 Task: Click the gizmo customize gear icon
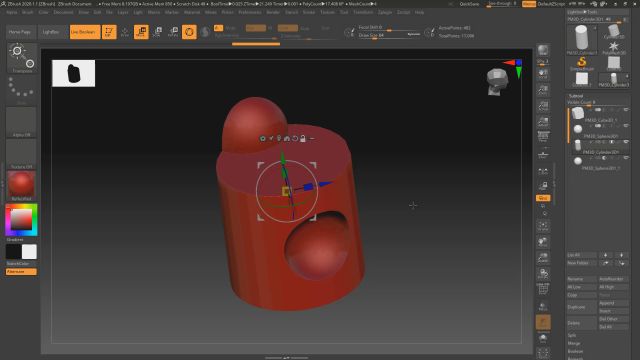262,139
